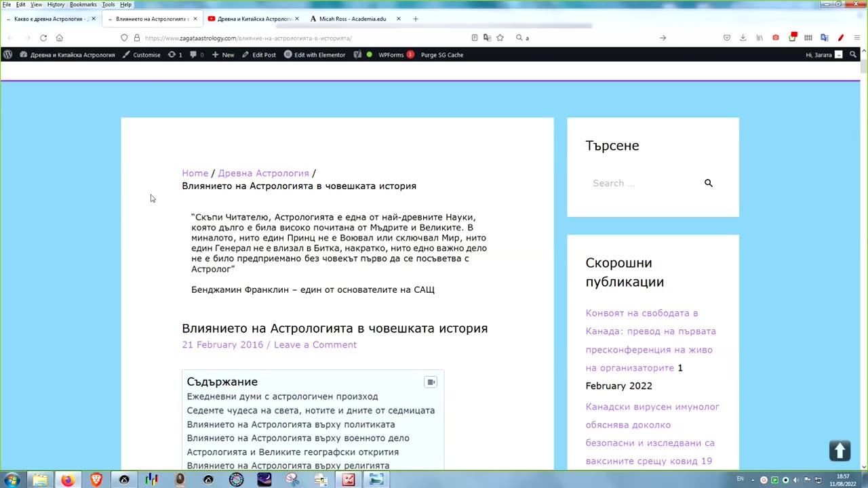Click scroll-to-top arrow button

840,451
